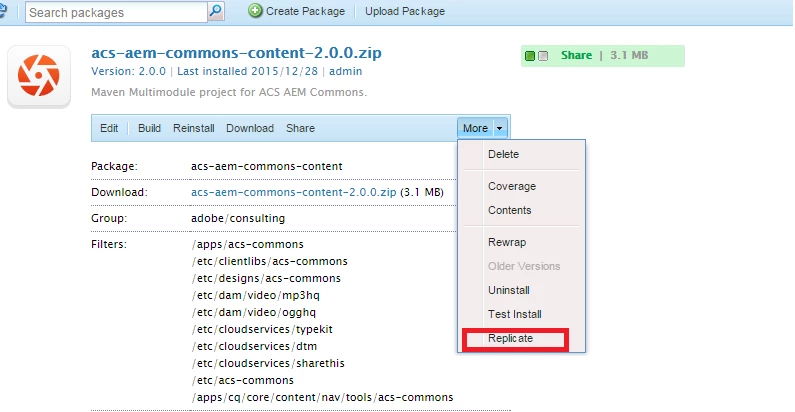Image resolution: width=795 pixels, height=412 pixels.
Task: Click the gray status square beside Share
Action: (x=543, y=56)
